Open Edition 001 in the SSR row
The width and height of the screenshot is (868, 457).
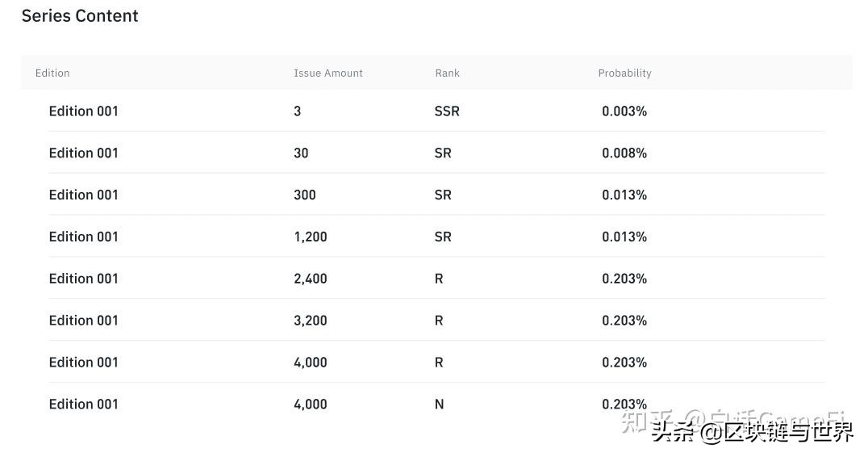[x=83, y=111]
